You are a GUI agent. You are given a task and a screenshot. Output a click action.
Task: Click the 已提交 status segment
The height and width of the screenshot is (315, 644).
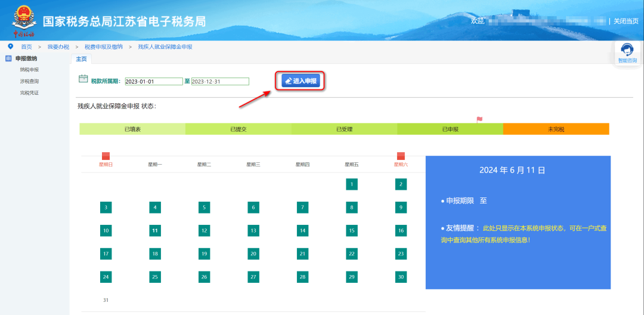click(238, 129)
